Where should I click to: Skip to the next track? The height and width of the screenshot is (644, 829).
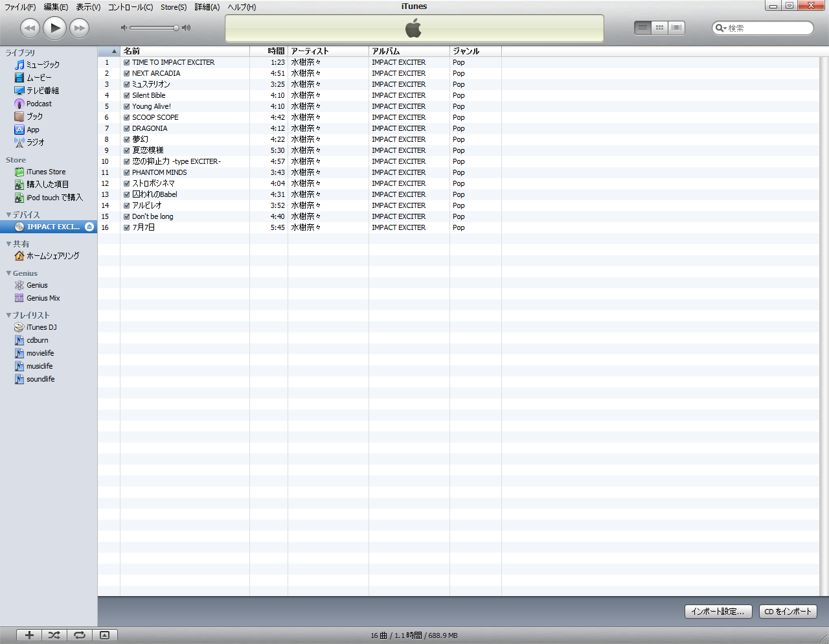pyautogui.click(x=80, y=28)
